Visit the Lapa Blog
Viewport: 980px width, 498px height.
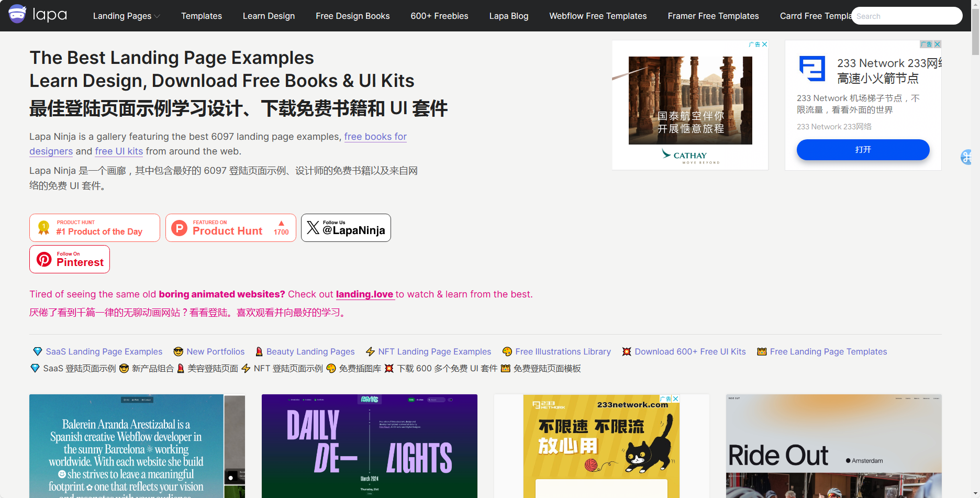point(509,16)
